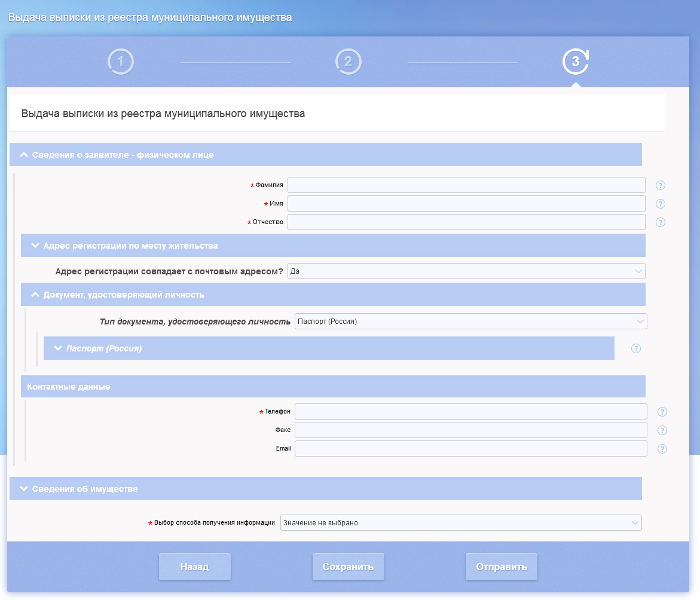
Task: Click help icon next to Телефон field
Action: (x=662, y=412)
